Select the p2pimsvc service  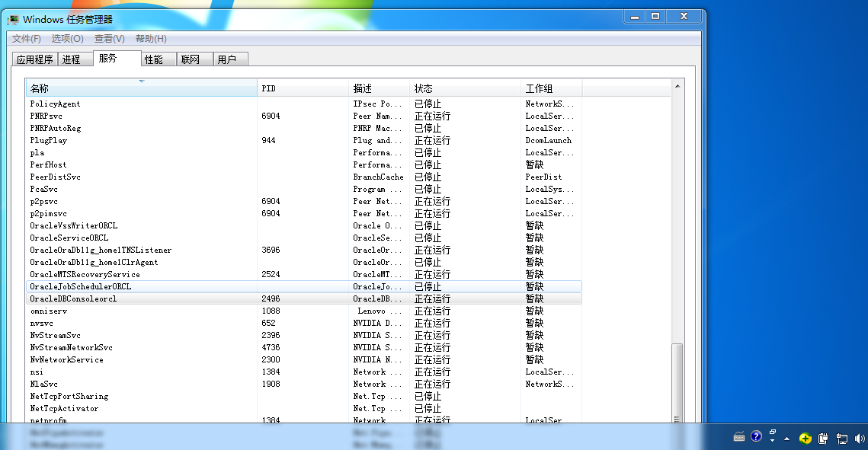click(48, 213)
